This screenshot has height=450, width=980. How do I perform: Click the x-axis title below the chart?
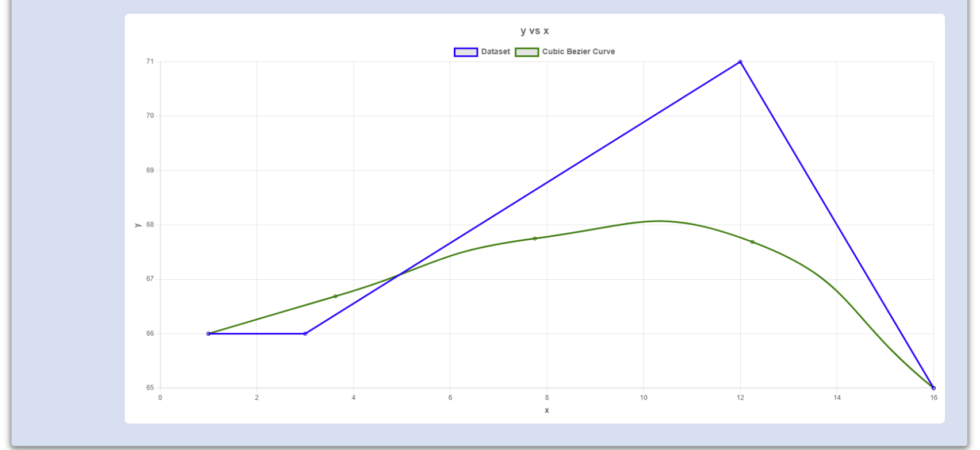click(x=546, y=410)
